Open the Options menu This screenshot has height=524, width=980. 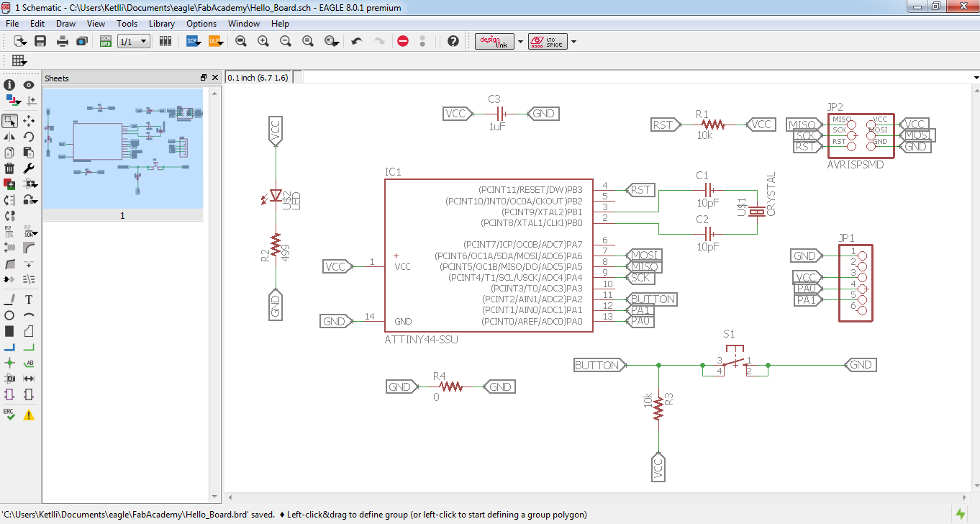click(201, 24)
